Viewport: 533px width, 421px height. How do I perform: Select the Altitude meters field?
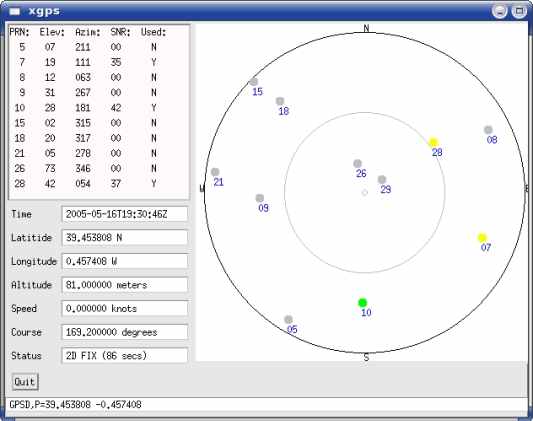[x=125, y=285]
